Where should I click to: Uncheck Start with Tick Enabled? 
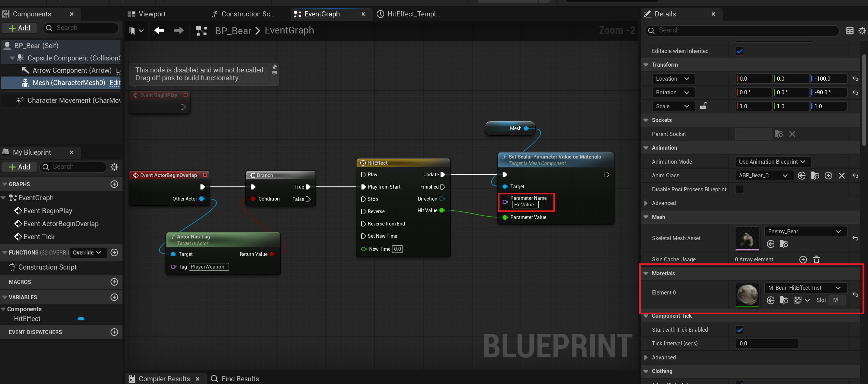(739, 330)
